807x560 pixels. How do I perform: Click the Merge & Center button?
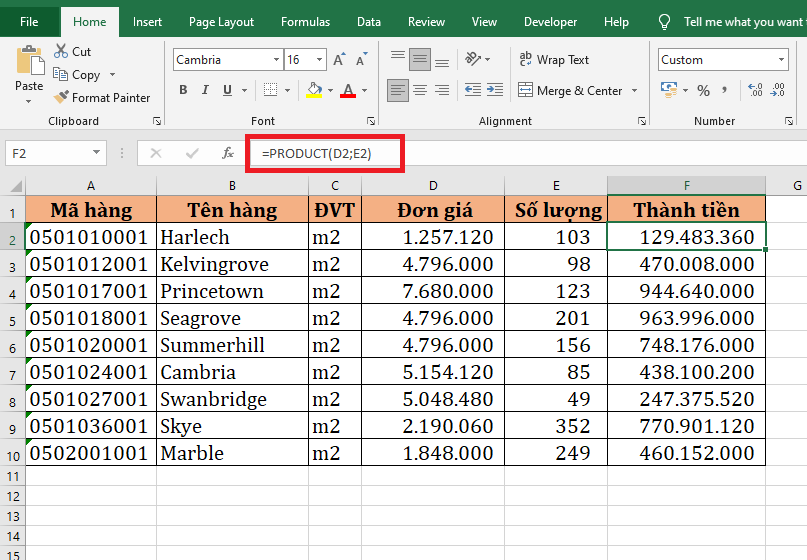[x=570, y=91]
